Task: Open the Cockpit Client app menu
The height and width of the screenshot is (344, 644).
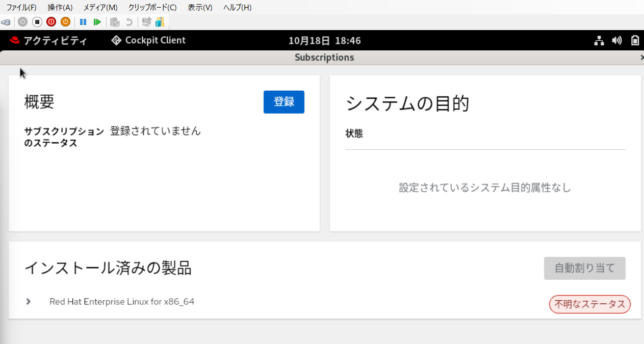Action: [148, 41]
